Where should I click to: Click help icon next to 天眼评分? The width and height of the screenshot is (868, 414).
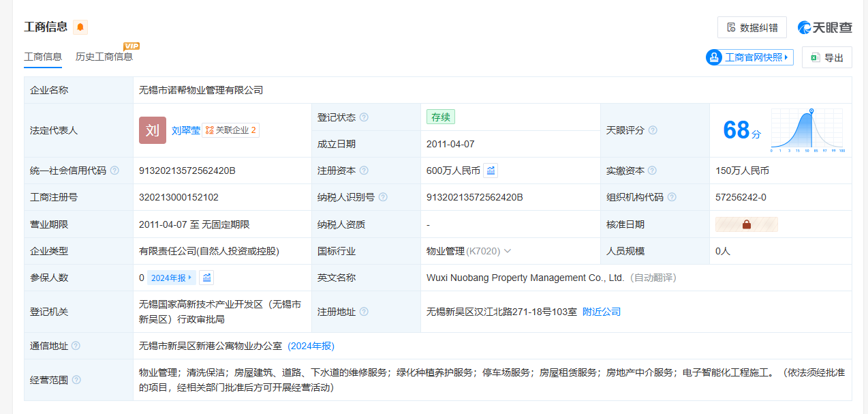point(653,130)
